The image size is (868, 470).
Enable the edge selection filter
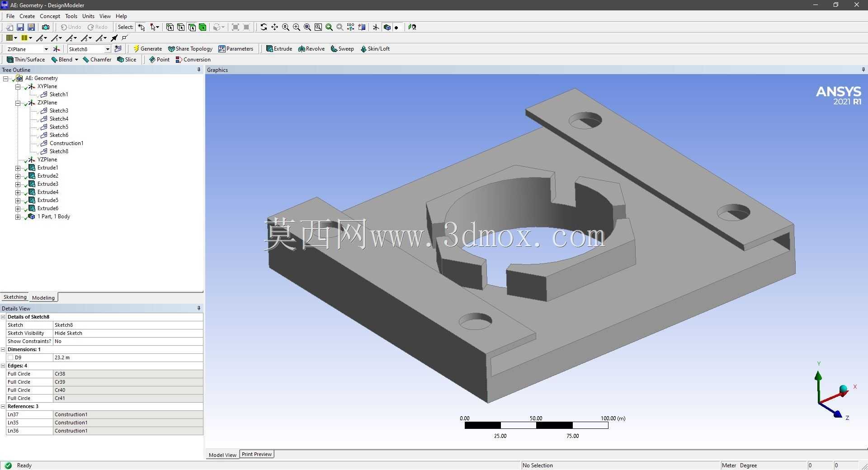(181, 27)
